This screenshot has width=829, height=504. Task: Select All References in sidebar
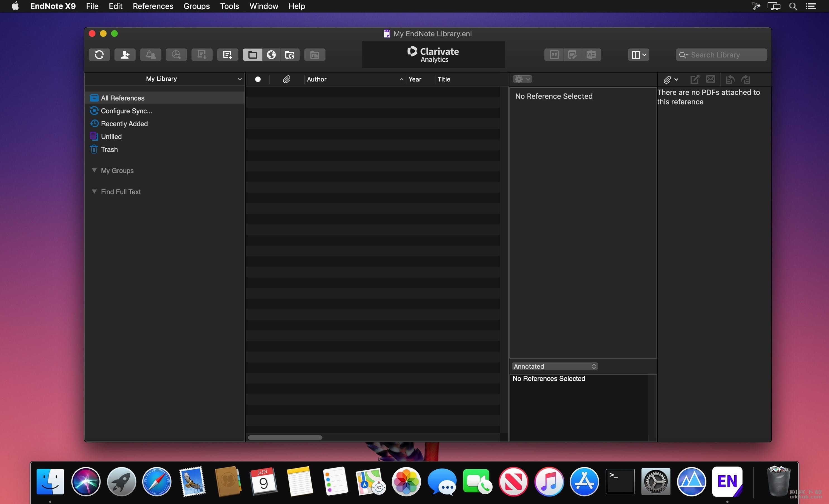pyautogui.click(x=164, y=98)
